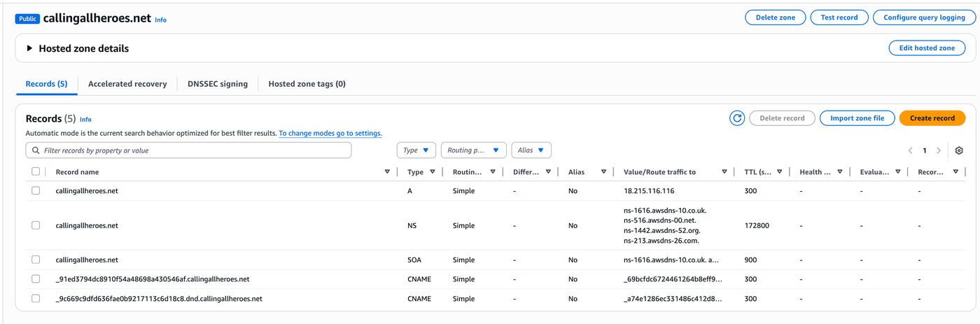This screenshot has width=980, height=324.
Task: Open the Type filter dropdown
Action: pos(416,150)
